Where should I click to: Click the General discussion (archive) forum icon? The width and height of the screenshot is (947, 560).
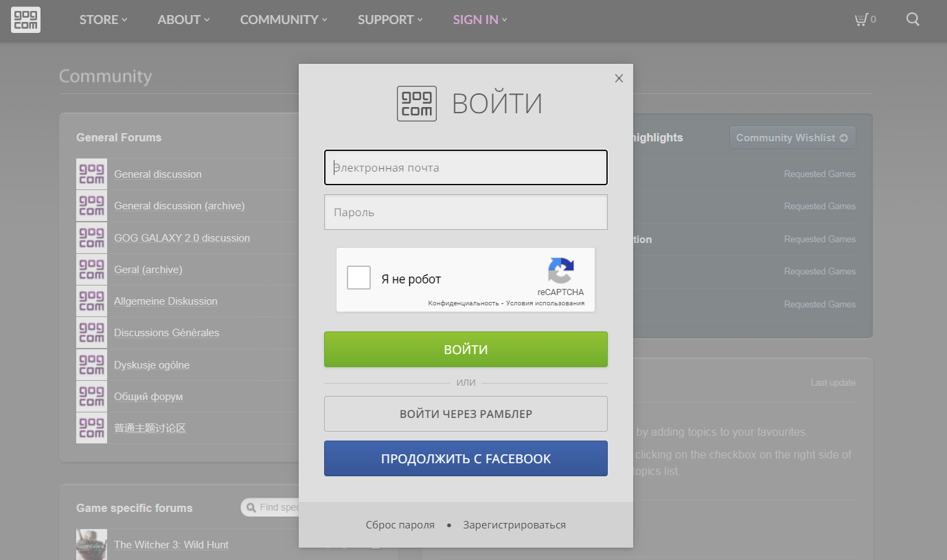tap(91, 206)
